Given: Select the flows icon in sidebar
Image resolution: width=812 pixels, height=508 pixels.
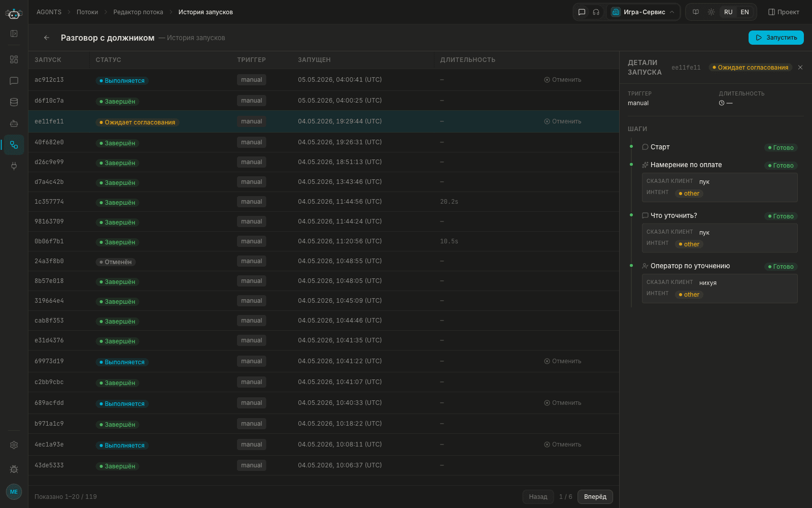Looking at the screenshot, I should click(x=14, y=145).
